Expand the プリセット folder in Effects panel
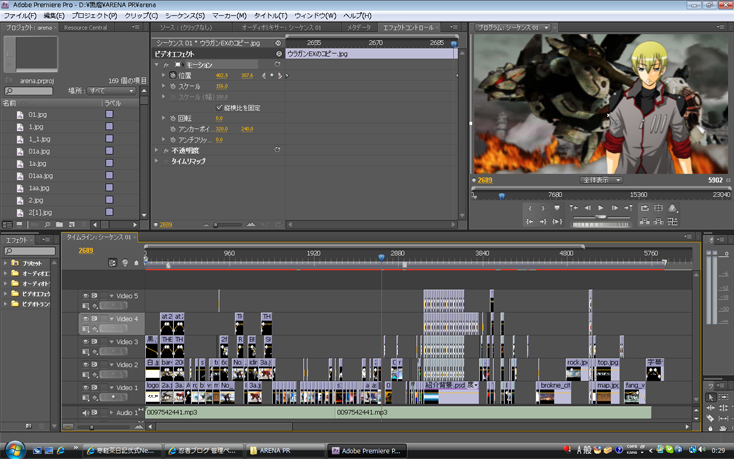This screenshot has height=459, width=734. tap(5, 263)
